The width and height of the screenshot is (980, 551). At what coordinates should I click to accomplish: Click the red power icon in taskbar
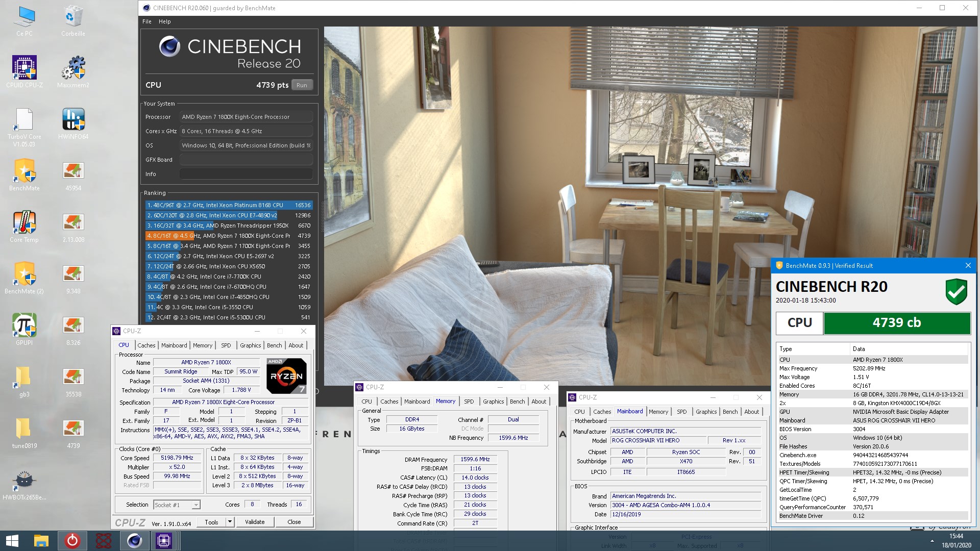coord(72,541)
